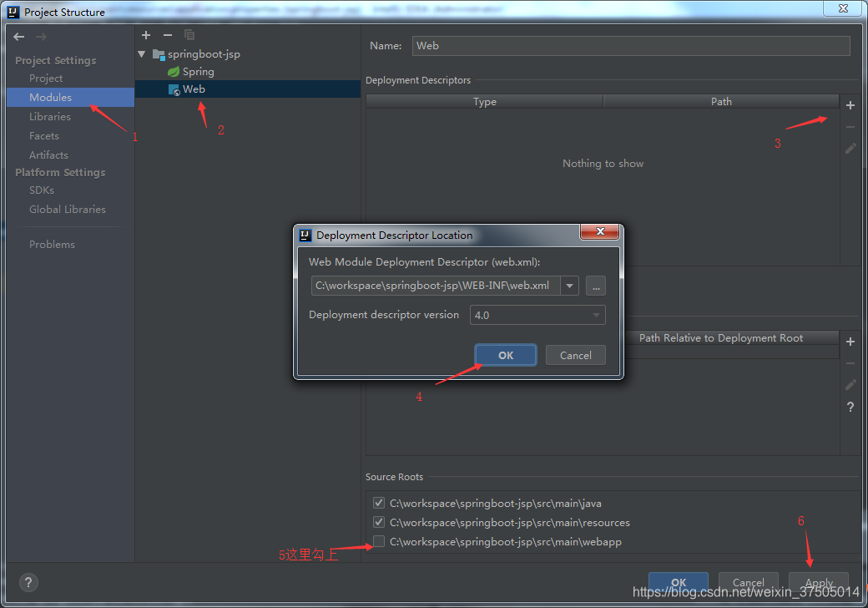Click Path Relative to Deployment Root header
868x608 pixels.
(721, 337)
